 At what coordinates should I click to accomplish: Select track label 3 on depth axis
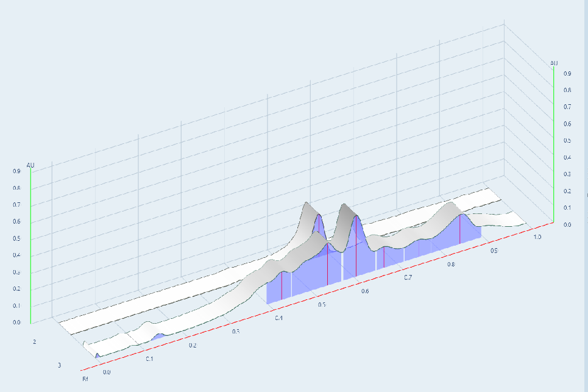pyautogui.click(x=58, y=365)
